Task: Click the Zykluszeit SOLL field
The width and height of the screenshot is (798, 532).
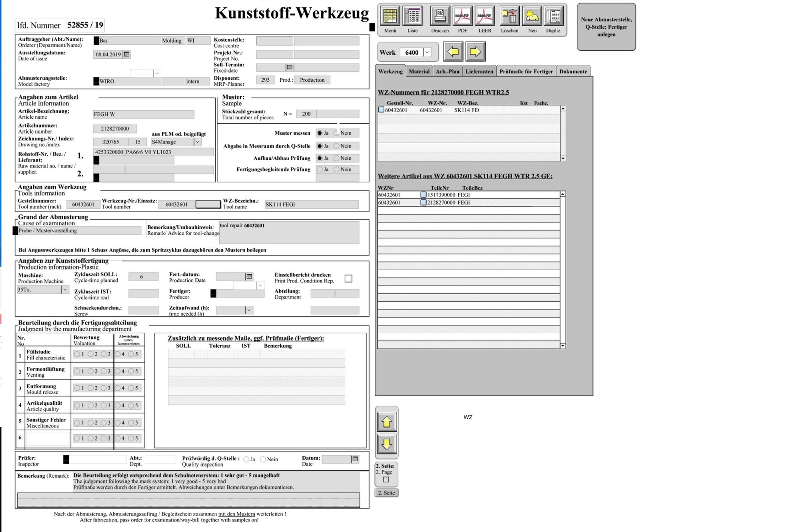Action: tap(143, 276)
